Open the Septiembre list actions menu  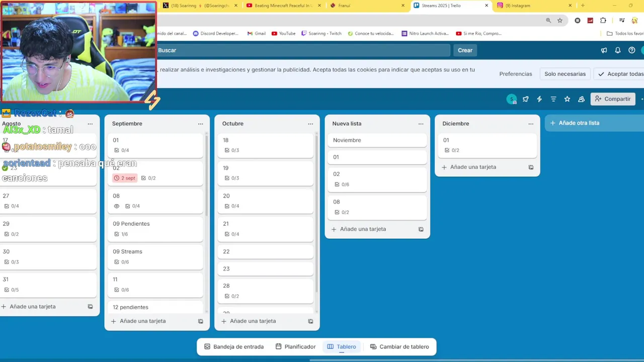tap(200, 124)
